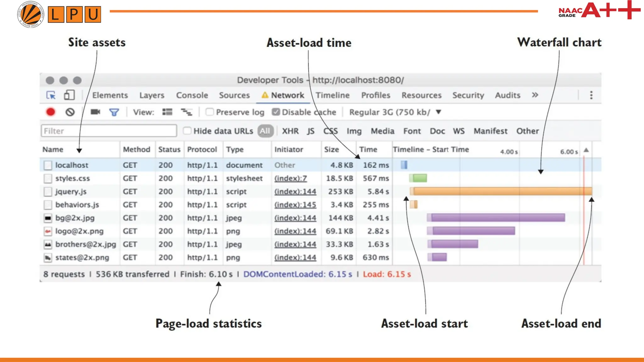The height and width of the screenshot is (362, 644).
Task: Switch to the Console tab
Action: coord(192,95)
